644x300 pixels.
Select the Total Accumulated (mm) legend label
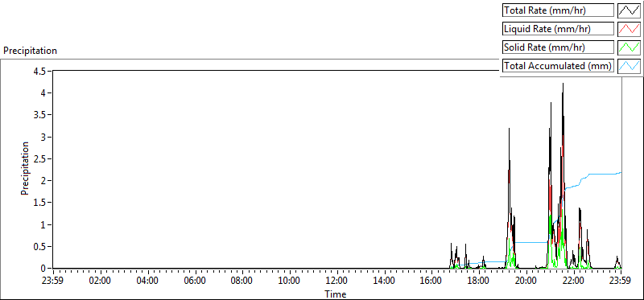[558, 66]
